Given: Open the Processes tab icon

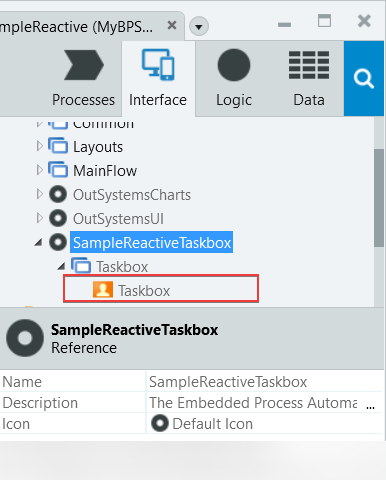Looking at the screenshot, I should point(84,65).
